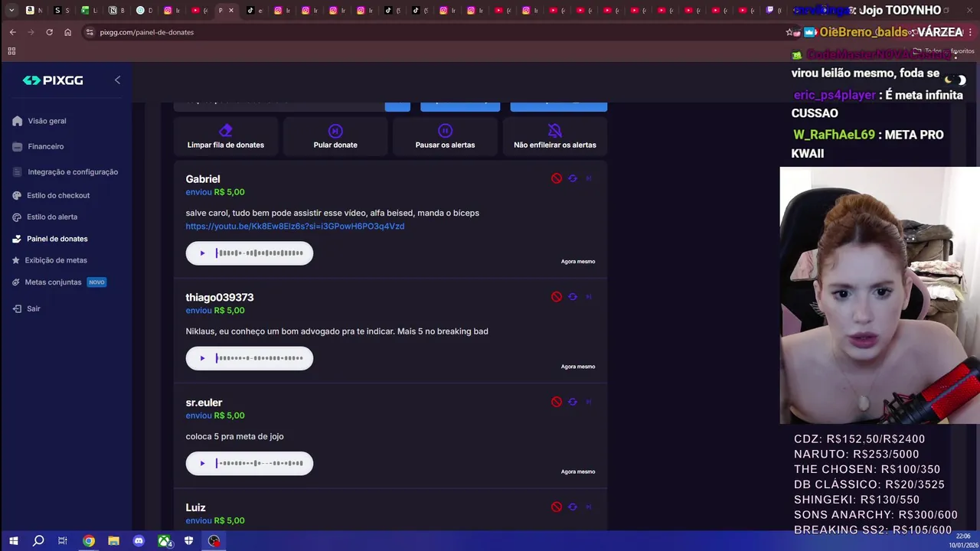This screenshot has height=551, width=980.
Task: Pause alerts with Pausar os alertas
Action: click(x=445, y=137)
